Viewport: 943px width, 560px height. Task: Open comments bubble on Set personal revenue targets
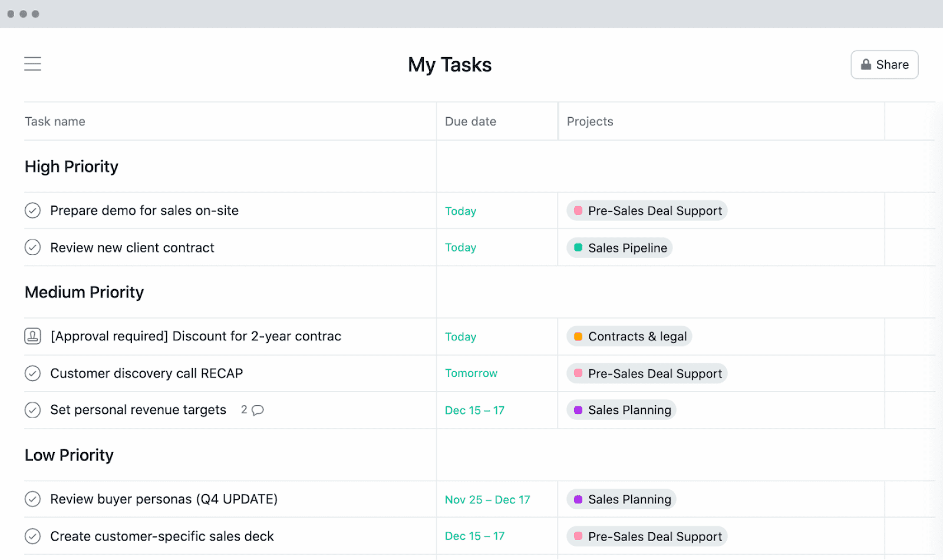click(258, 410)
